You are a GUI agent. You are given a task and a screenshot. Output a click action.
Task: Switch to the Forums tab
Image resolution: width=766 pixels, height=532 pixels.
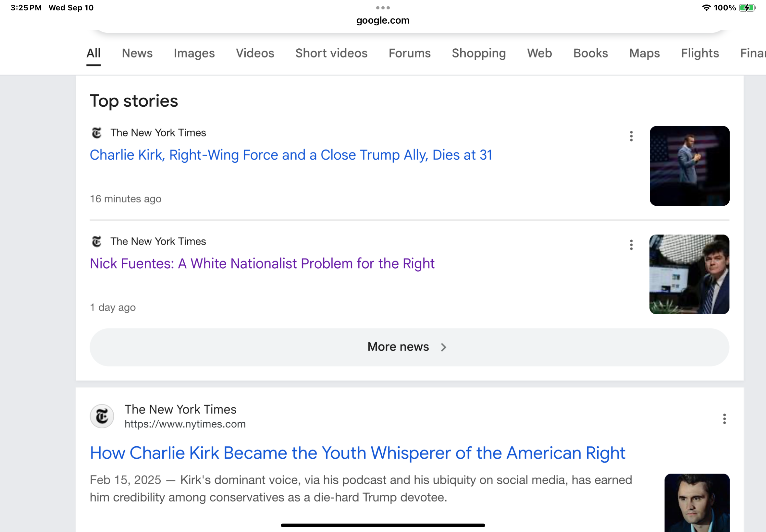[x=410, y=53]
